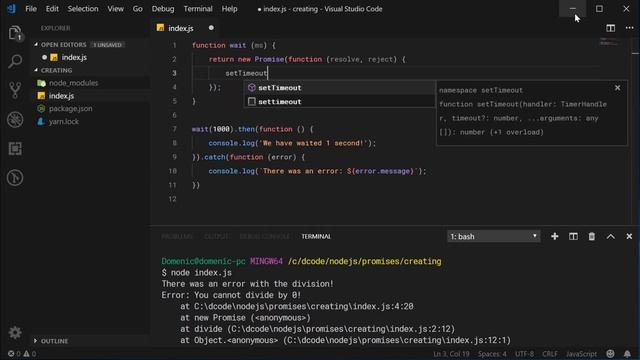640x360 pixels.
Task: Change encoding via UTF-8 status item
Action: pyautogui.click(x=524, y=354)
